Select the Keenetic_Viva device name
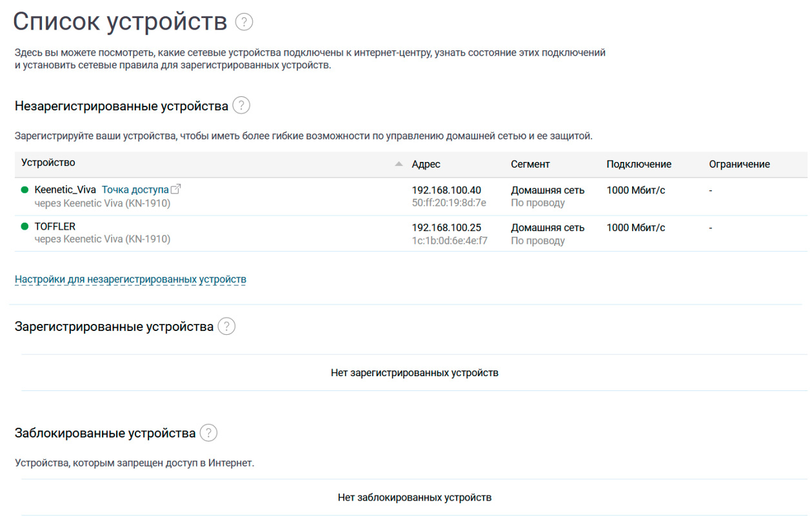The height and width of the screenshot is (522, 812). (65, 190)
